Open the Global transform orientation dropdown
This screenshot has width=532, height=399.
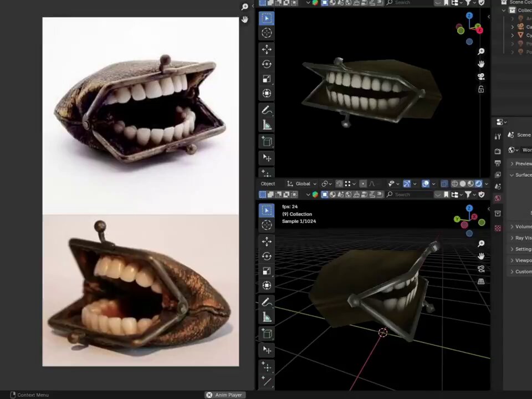(301, 183)
